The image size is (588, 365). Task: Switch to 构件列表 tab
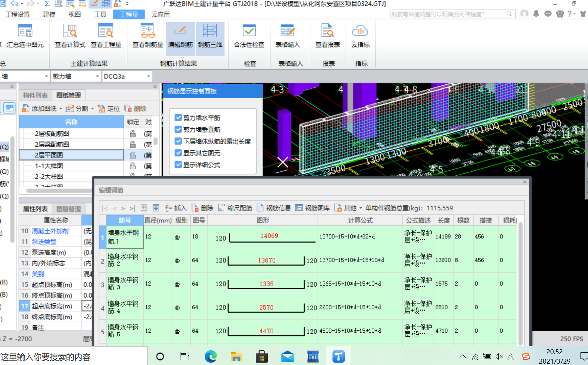(x=35, y=95)
